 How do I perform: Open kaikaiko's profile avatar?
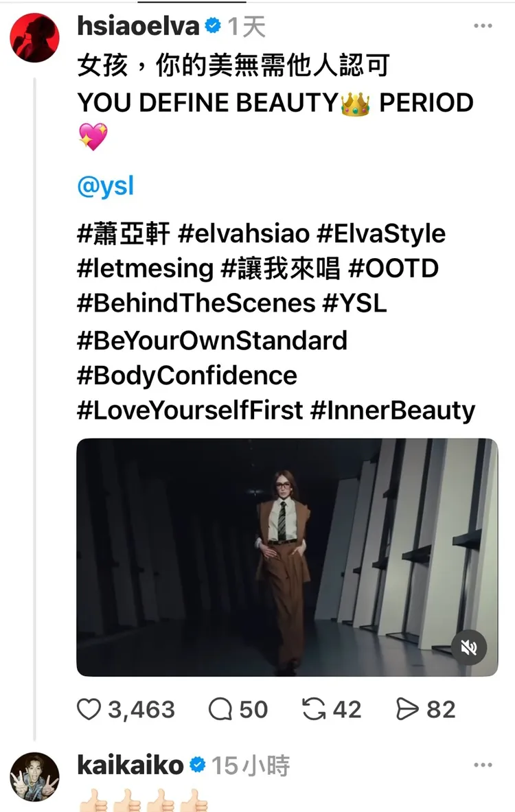click(x=34, y=776)
